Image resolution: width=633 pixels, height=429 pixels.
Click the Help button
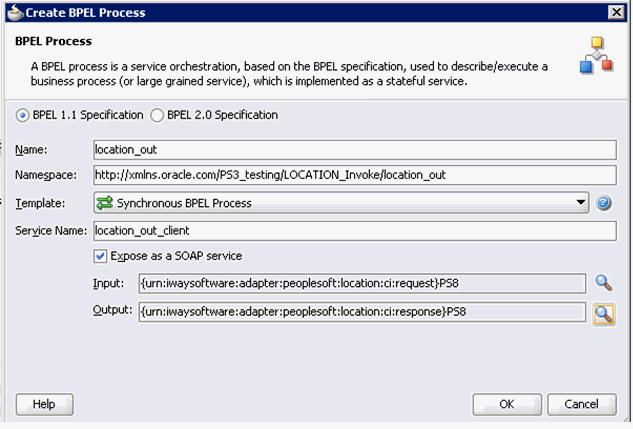pos(44,404)
